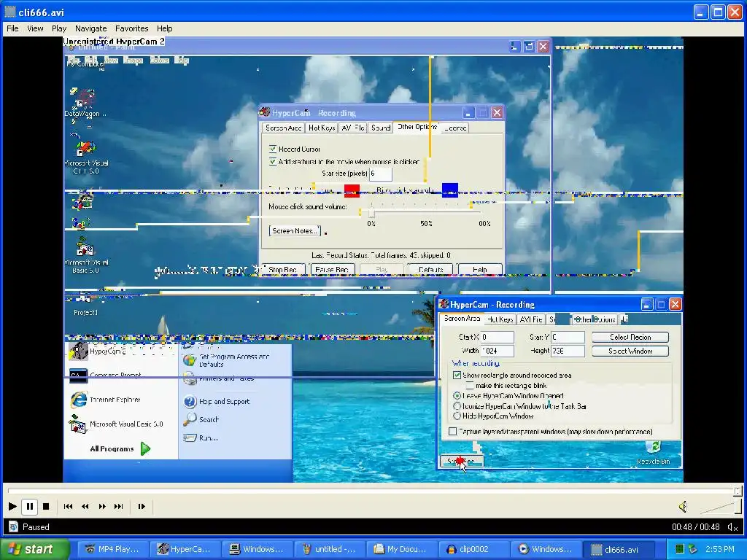The height and width of the screenshot is (560, 747).
Task: Switch to clip0002 taskbar item
Action: 474,549
